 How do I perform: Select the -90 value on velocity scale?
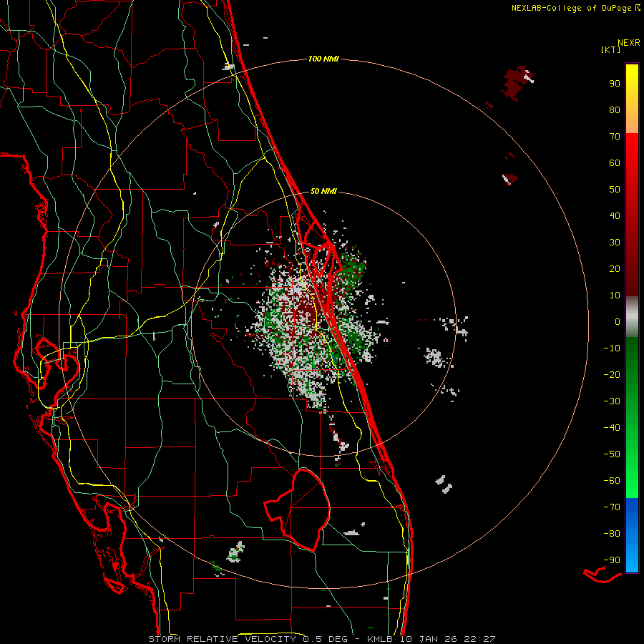point(612,560)
